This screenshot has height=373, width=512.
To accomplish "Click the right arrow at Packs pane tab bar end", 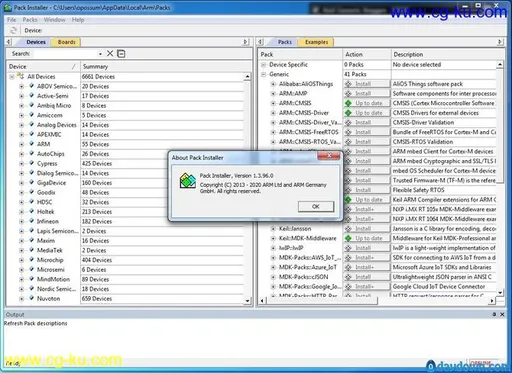I will tap(500, 42).
